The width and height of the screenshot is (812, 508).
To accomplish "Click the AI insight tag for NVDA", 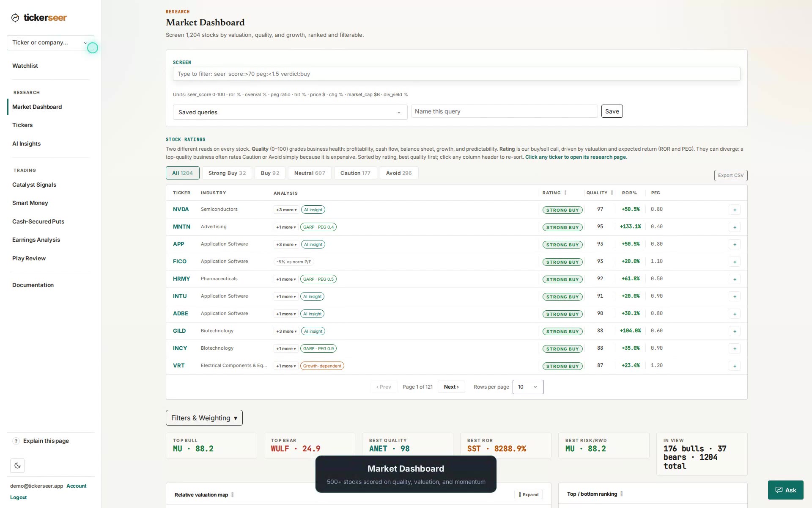I will click(313, 210).
